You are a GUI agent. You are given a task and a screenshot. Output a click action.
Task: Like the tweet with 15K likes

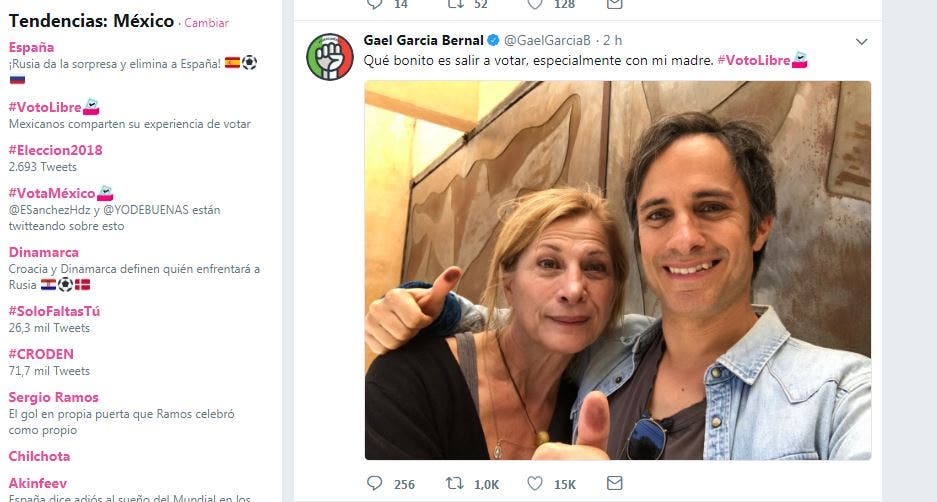coord(535,484)
